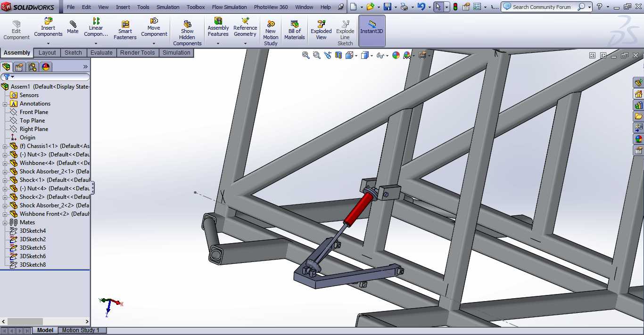Image resolution: width=644 pixels, height=335 pixels.
Task: Open Assembly Features dropdown arrow
Action: pos(218,43)
